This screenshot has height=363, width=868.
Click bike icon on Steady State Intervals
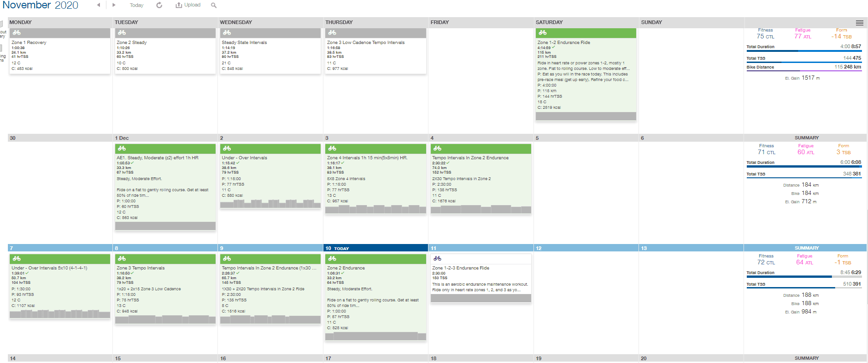coord(227,33)
